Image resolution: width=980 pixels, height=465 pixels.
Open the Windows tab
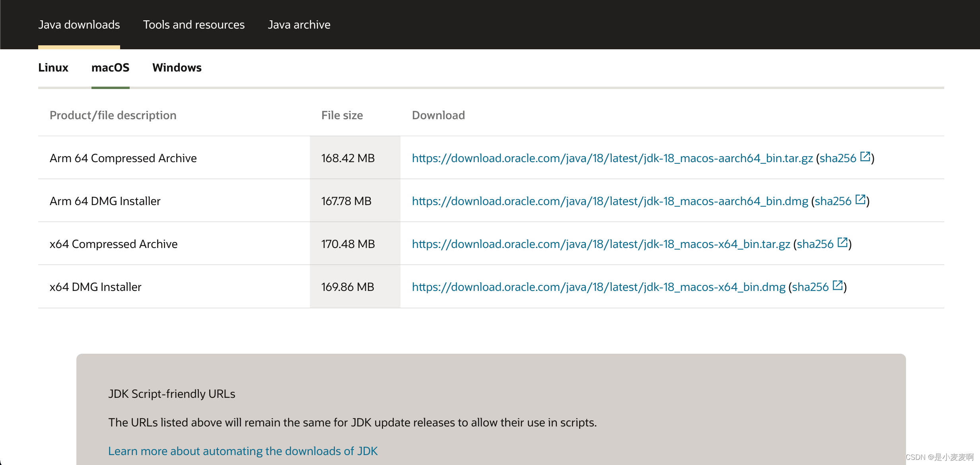[177, 68]
